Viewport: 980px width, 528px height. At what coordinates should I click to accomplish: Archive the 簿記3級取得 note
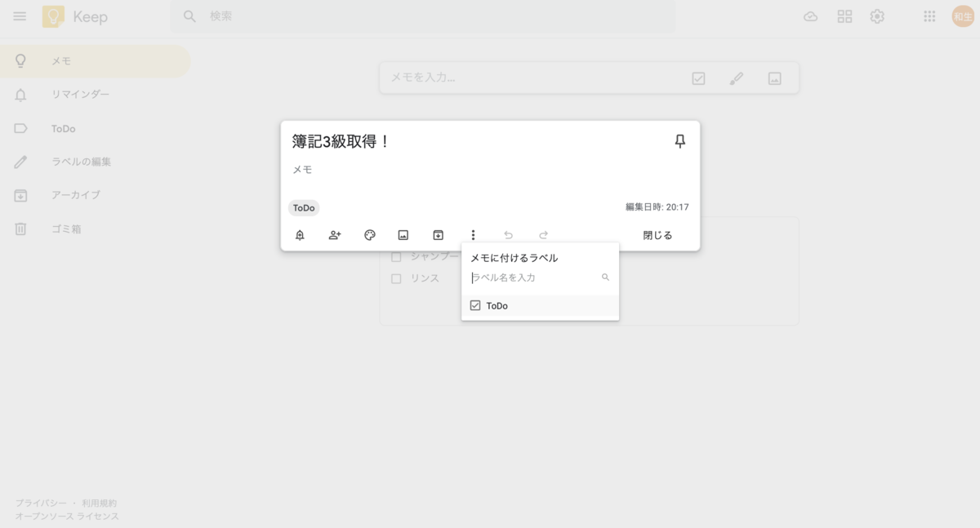438,234
